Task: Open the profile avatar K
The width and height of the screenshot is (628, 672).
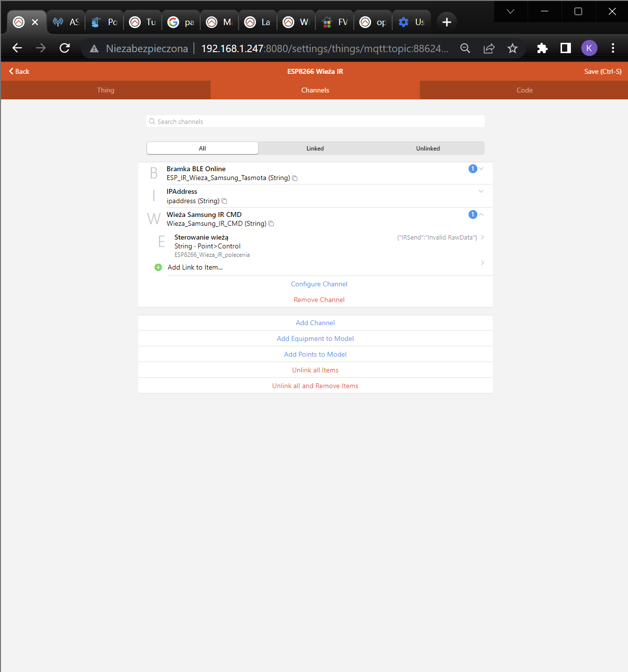Action: coord(589,48)
